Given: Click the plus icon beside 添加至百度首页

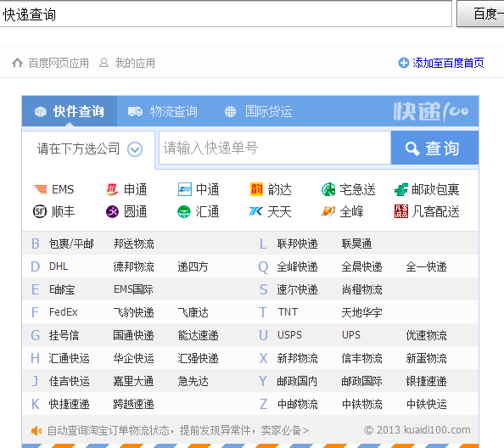Looking at the screenshot, I should click(403, 63).
